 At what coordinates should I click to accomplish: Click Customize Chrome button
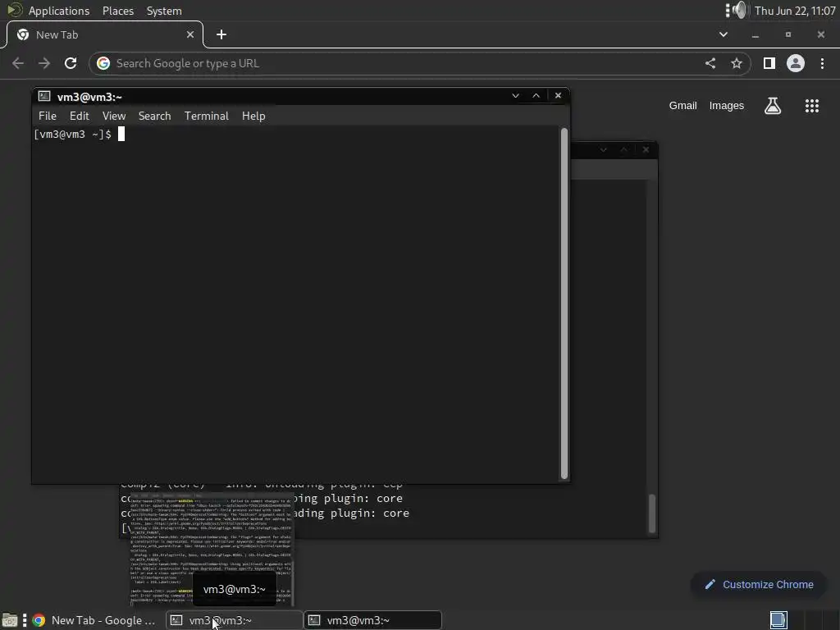pyautogui.click(x=759, y=584)
